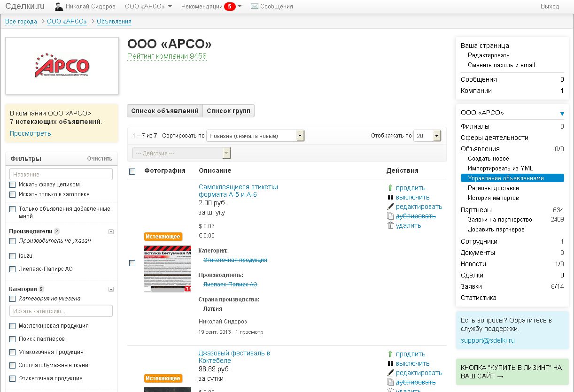Click the envelope icon for Сообщения
Viewport: 574px width, 392px height.
pos(255,7)
